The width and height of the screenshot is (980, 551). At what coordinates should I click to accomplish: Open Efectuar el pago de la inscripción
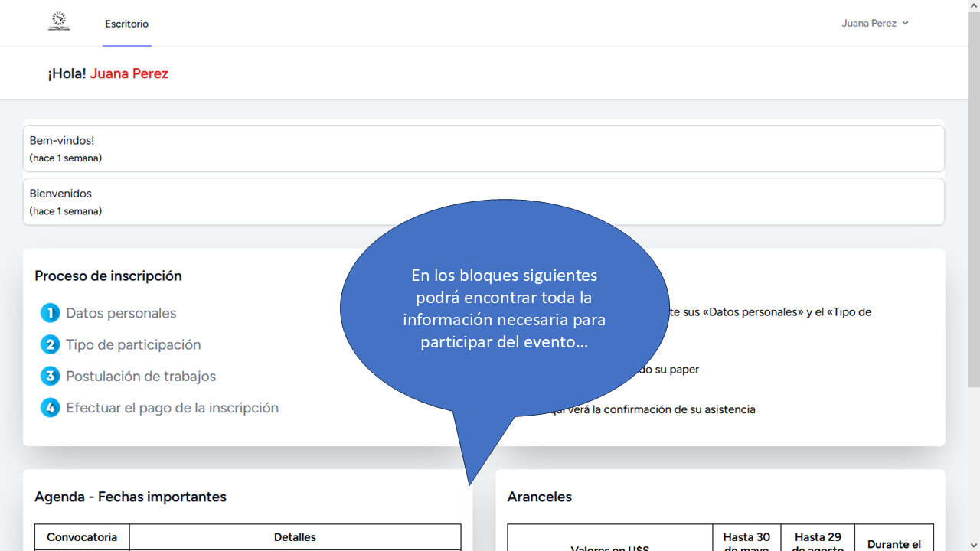point(172,408)
